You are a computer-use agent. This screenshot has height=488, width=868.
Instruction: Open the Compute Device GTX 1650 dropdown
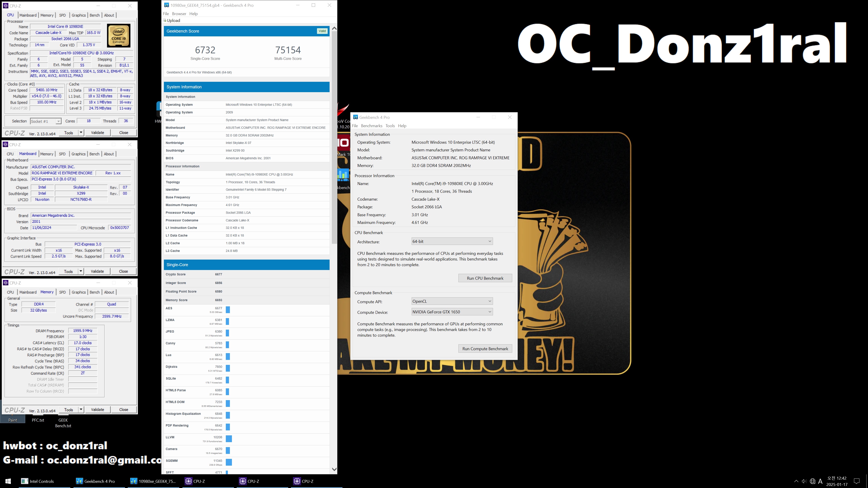pos(452,312)
